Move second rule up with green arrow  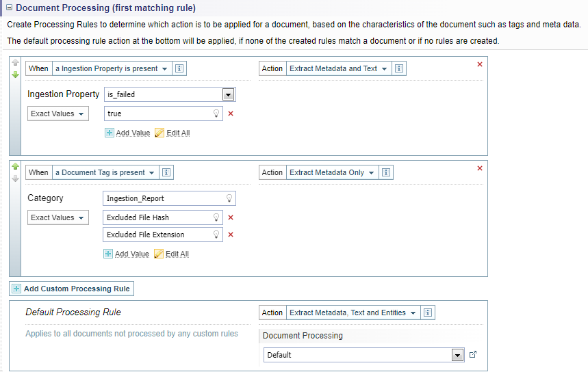(16, 166)
